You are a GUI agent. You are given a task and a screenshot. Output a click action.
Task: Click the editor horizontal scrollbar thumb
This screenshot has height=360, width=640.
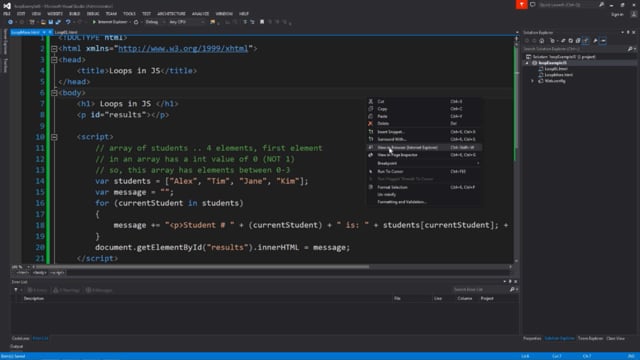(x=203, y=267)
